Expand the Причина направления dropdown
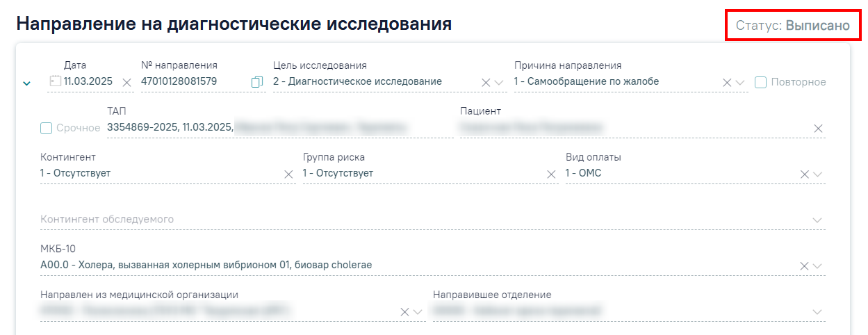Image resolution: width=868 pixels, height=335 pixels. pos(740,83)
